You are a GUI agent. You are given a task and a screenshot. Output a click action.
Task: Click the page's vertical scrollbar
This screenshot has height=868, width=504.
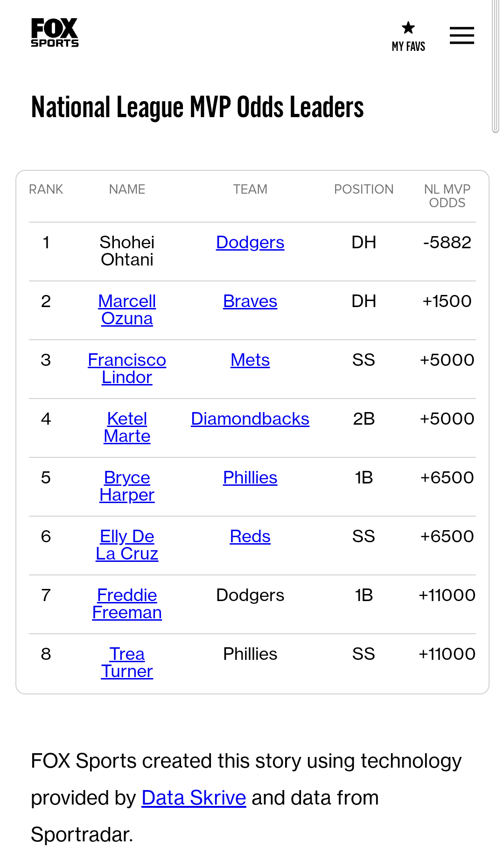pyautogui.click(x=495, y=65)
